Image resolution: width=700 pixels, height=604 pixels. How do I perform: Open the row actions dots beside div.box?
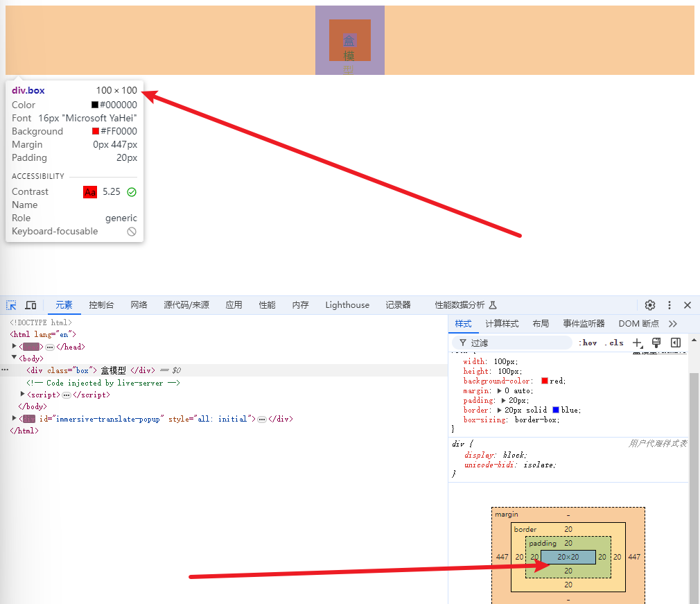coord(5,370)
